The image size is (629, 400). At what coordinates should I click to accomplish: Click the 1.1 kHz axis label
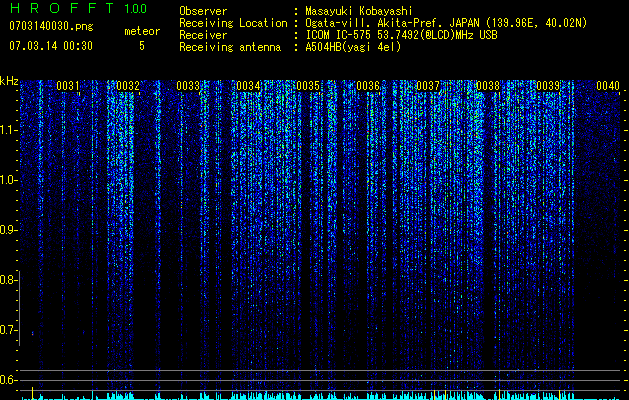pyautogui.click(x=9, y=130)
